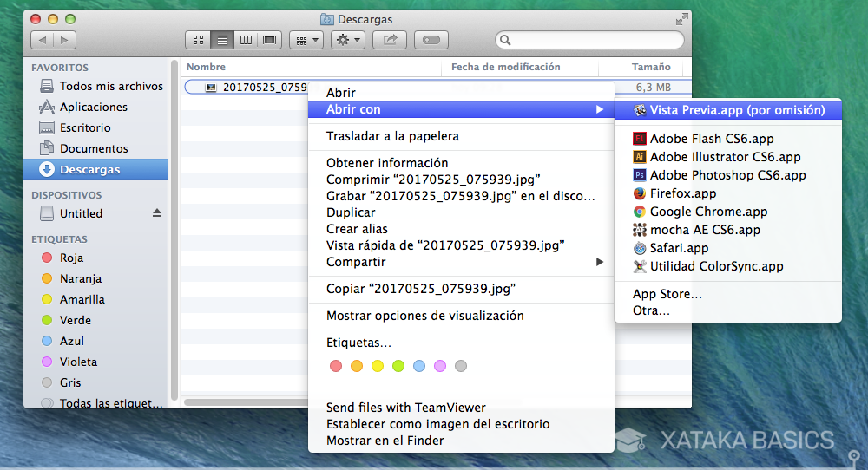This screenshot has height=470, width=868.
Task: Open with Adobe Photoshop CS6.app
Action: [727, 175]
